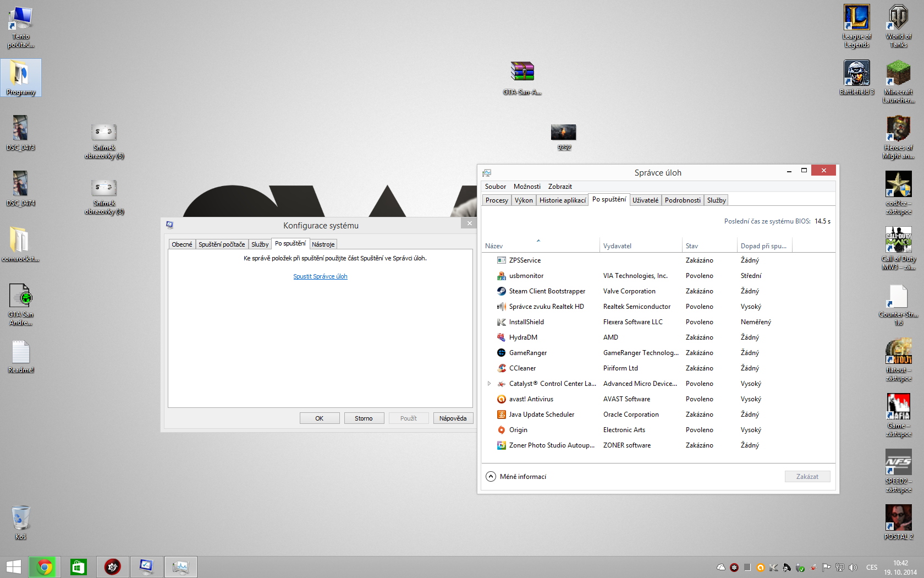Open the Možnosti menu
The image size is (924, 578).
click(x=527, y=187)
